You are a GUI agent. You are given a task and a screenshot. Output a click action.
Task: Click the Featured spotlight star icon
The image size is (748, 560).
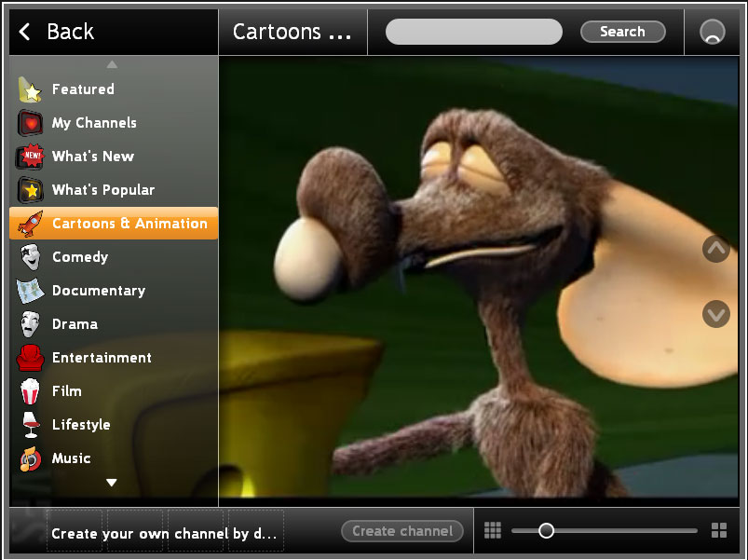click(x=30, y=89)
